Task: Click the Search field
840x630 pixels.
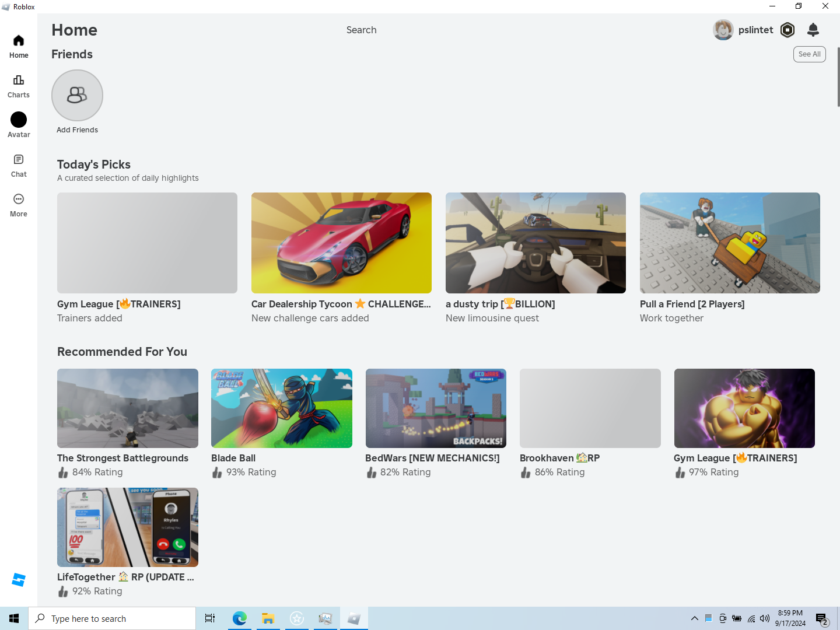Action: 362,30
